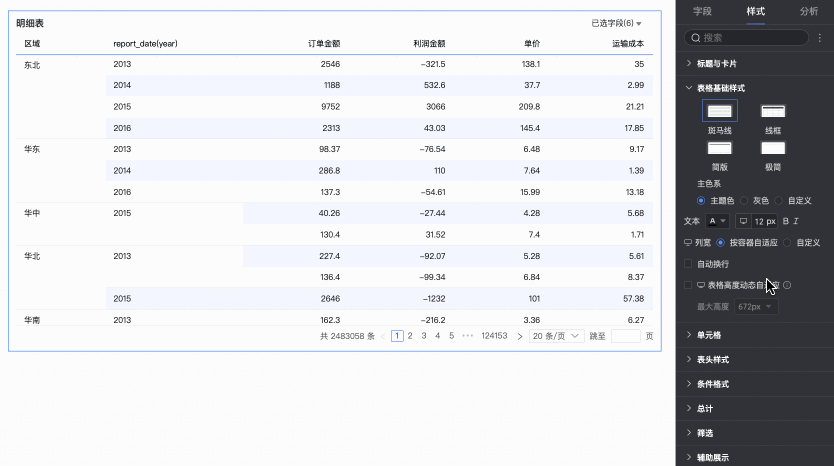Click the pagination ellipsis to jump pages
Screen dimensions: 834x466
[x=468, y=336]
